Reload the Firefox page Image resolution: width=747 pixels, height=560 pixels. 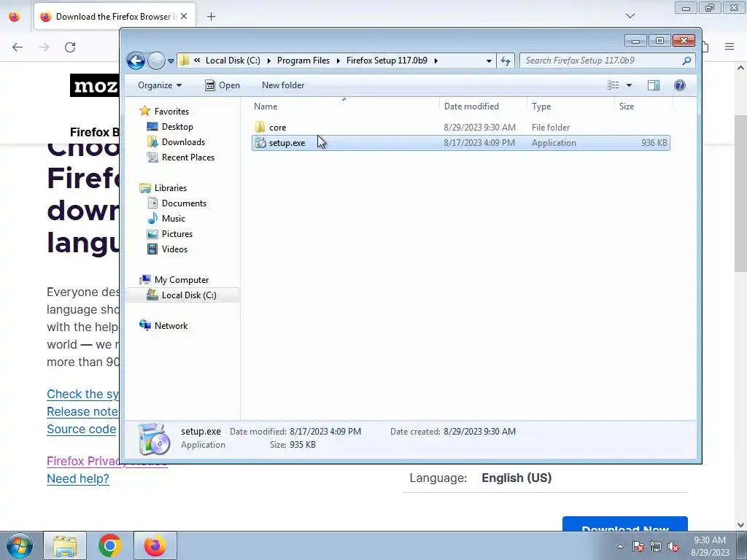70,47
